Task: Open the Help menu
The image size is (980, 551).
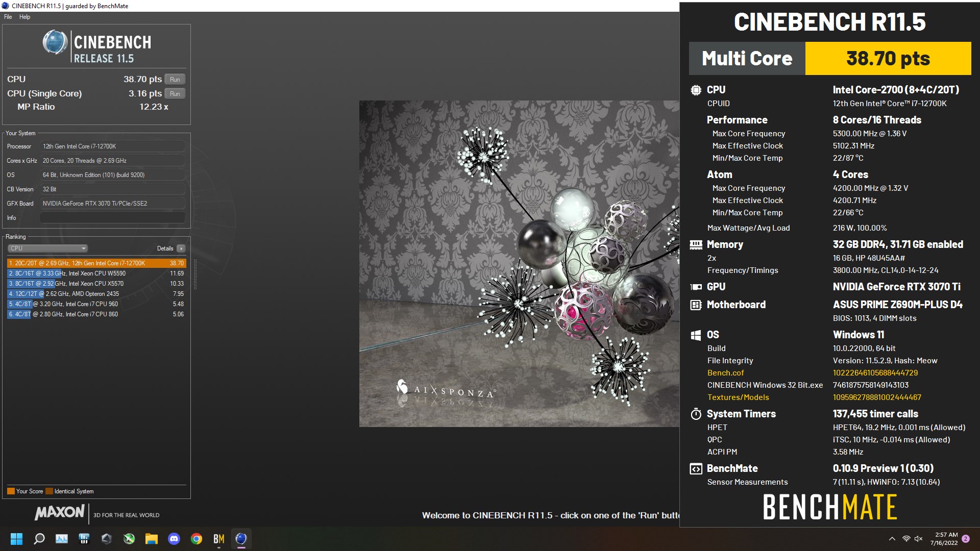Action: (x=24, y=17)
